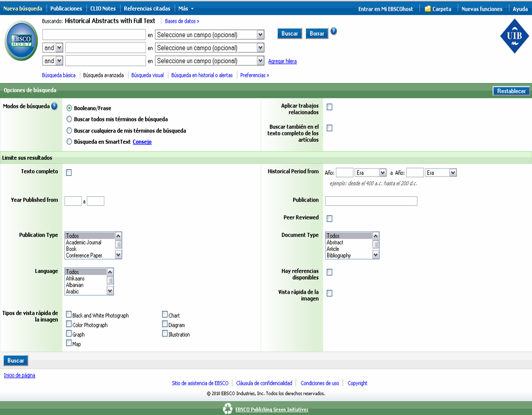Click the Restablecer button

[511, 91]
